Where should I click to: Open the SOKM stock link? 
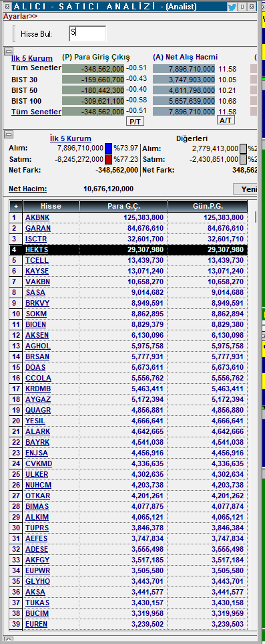pyautogui.click(x=36, y=314)
